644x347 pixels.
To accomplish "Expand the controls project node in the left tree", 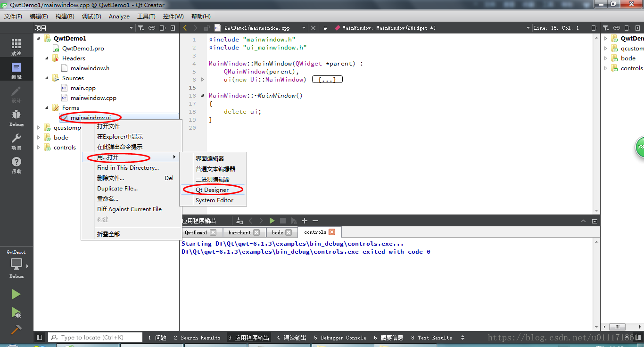I will 39,148.
